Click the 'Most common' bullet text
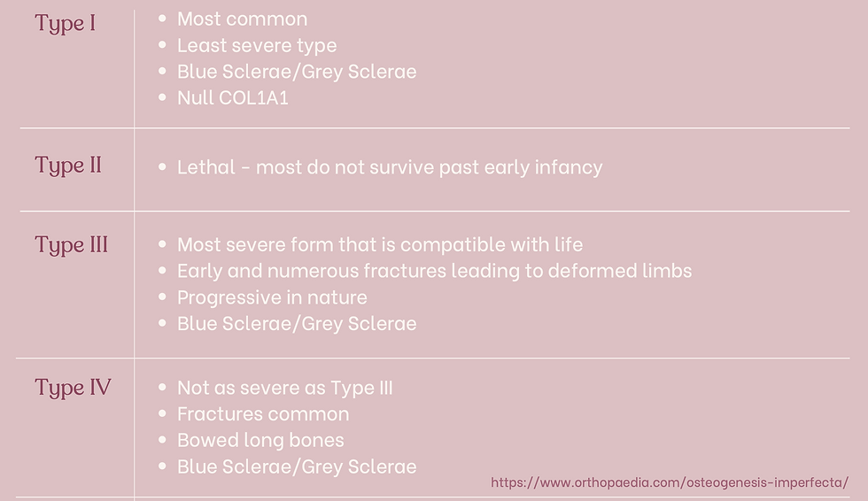Screen dimensions: 868x501 [x=242, y=19]
